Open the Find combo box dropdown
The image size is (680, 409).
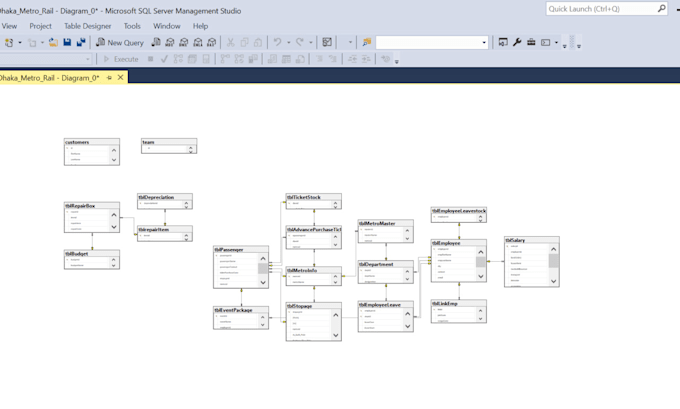[484, 43]
